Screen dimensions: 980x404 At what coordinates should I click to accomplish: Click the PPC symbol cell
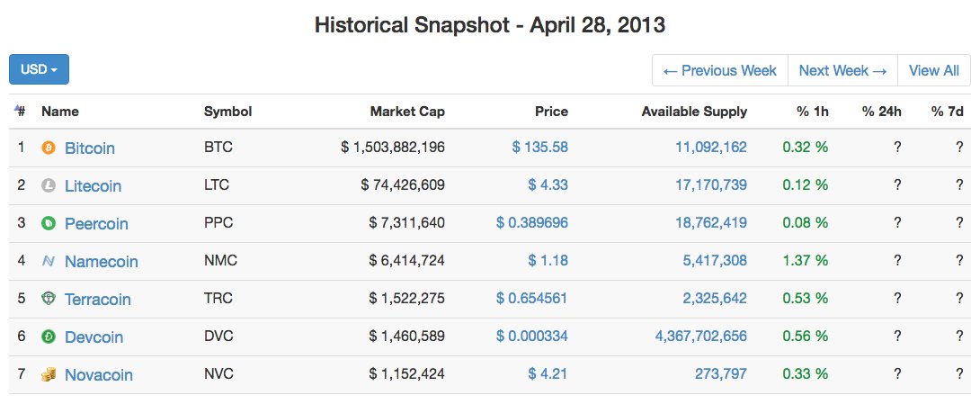(x=218, y=222)
